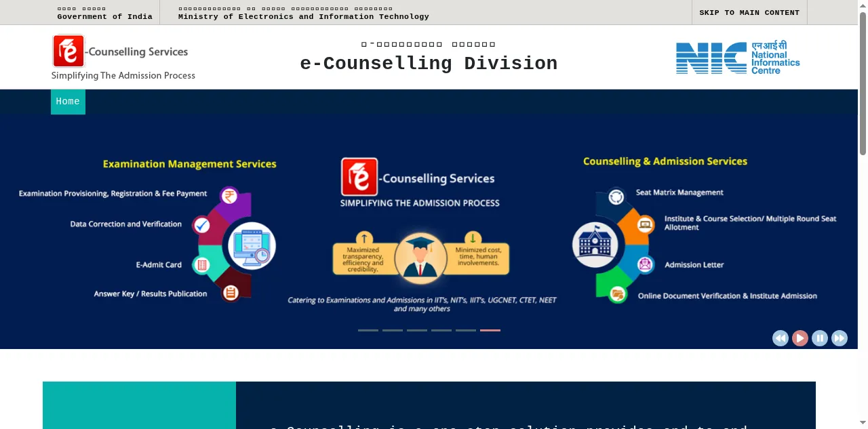The image size is (868, 429).
Task: Click the Admission Letter icon
Action: pyautogui.click(x=645, y=264)
